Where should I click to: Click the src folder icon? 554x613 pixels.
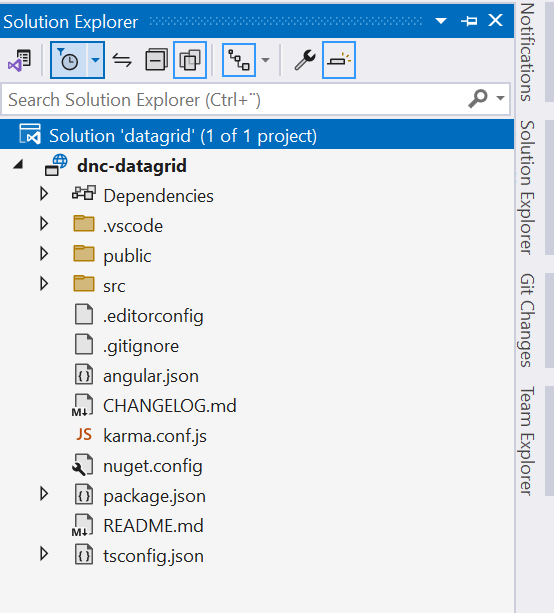84,284
